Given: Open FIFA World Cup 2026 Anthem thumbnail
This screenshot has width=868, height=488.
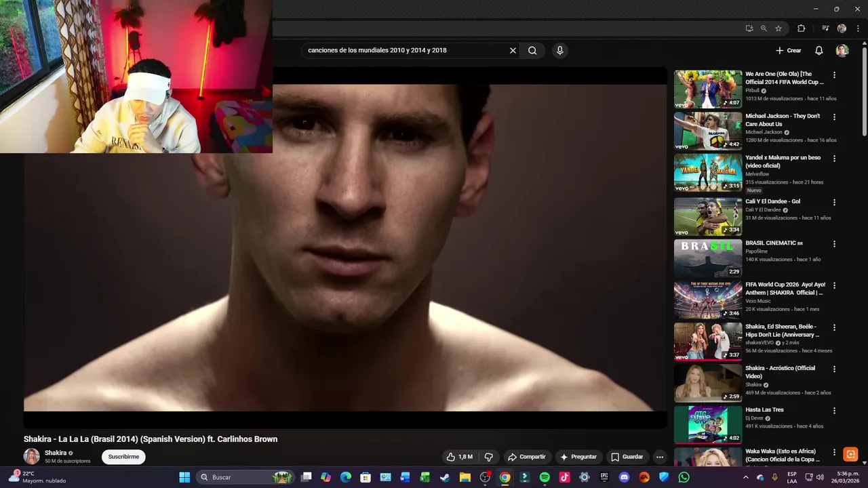Looking at the screenshot, I should coord(708,300).
